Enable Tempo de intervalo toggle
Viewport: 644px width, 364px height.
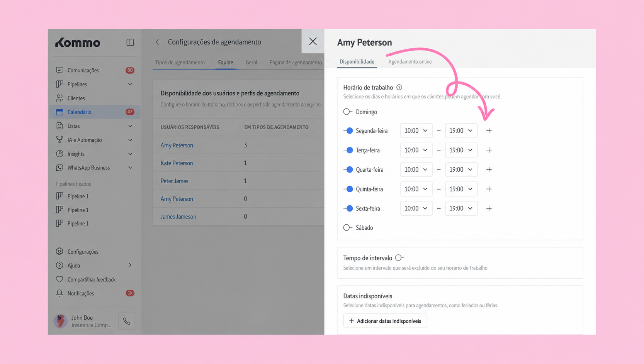pos(400,258)
